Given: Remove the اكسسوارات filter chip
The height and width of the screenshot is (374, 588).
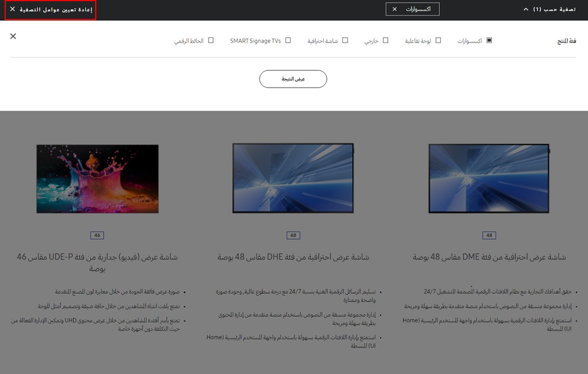Looking at the screenshot, I should click(x=394, y=9).
